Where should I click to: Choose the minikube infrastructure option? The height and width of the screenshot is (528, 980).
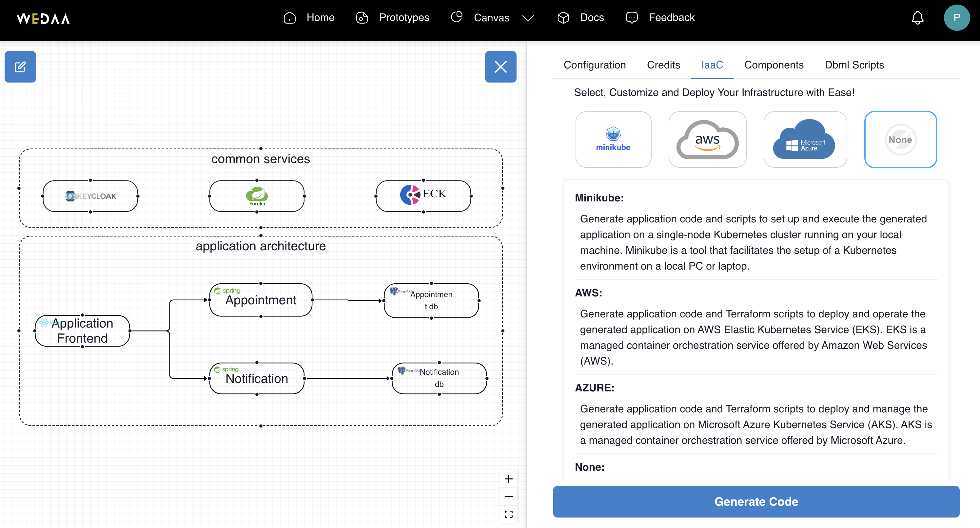pos(613,140)
